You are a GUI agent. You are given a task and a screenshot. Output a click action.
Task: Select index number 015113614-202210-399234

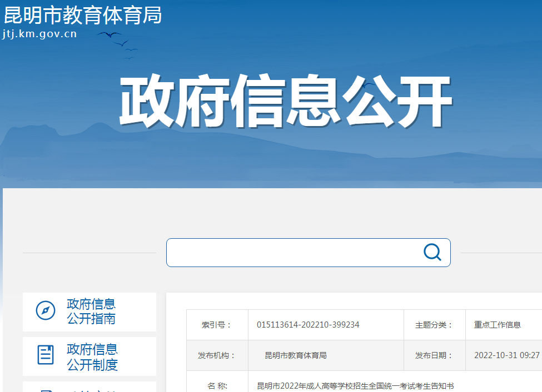308,325
